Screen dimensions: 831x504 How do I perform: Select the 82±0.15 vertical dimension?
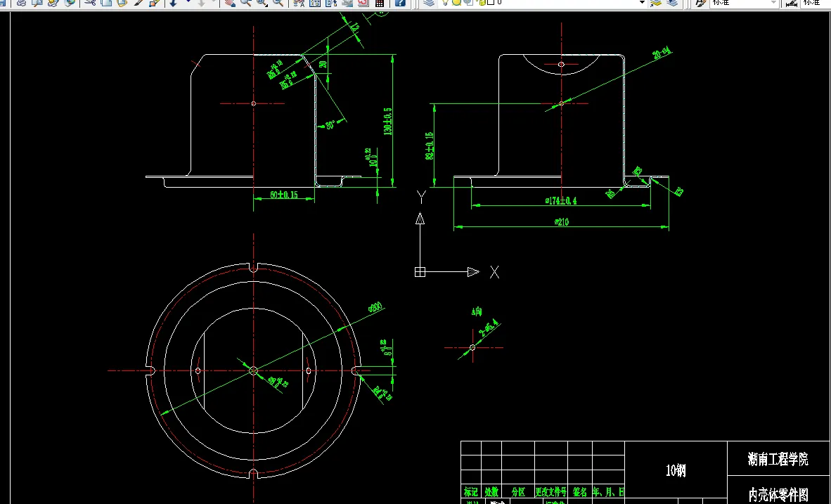(x=430, y=146)
